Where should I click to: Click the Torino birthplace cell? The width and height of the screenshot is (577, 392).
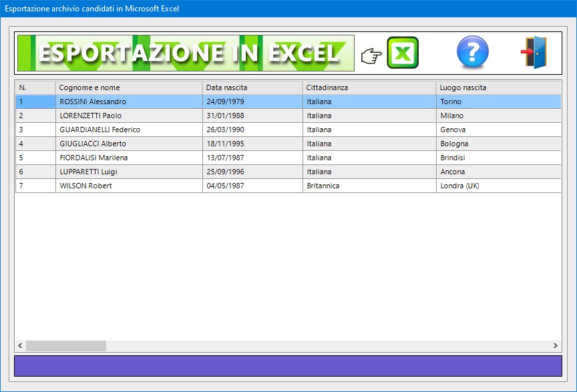coord(499,102)
